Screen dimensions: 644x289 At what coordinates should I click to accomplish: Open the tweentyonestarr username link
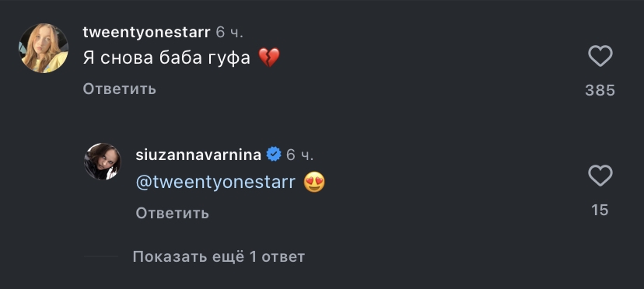point(147,32)
